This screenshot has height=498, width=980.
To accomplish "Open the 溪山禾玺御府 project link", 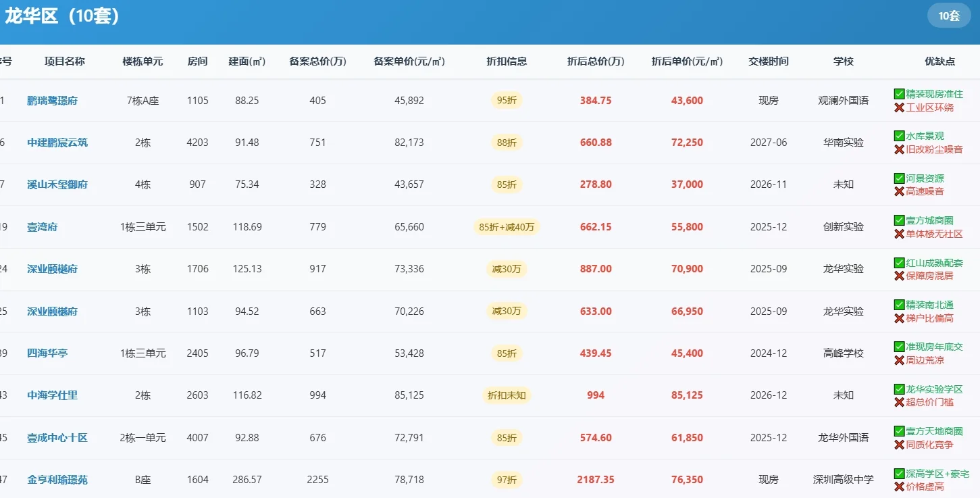I will pos(57,184).
